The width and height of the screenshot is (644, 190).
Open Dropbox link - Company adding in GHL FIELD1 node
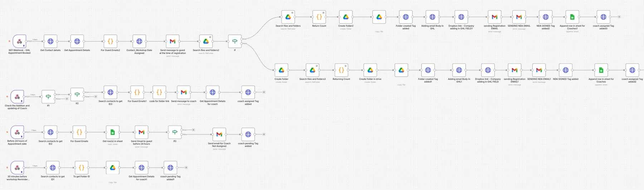(x=461, y=17)
